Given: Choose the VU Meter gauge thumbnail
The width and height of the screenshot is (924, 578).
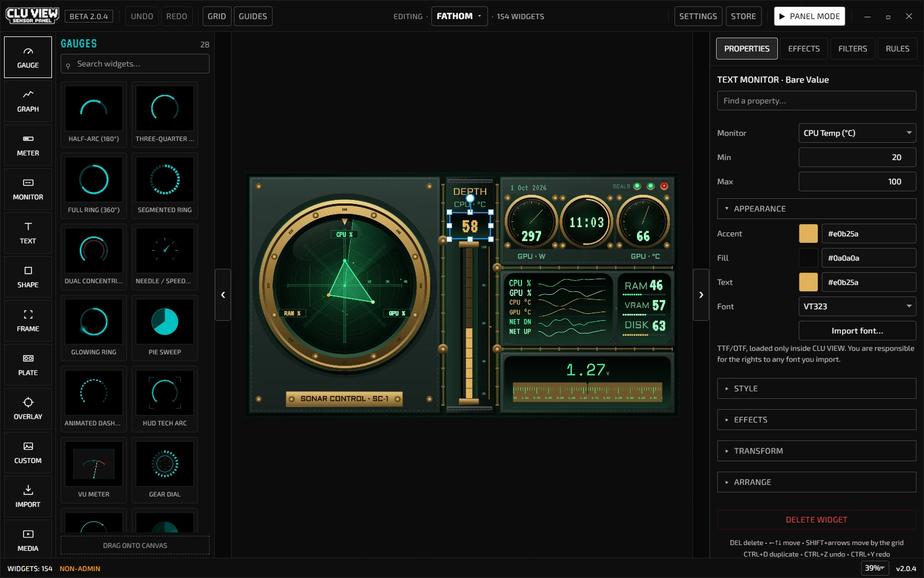Looking at the screenshot, I should click(94, 470).
